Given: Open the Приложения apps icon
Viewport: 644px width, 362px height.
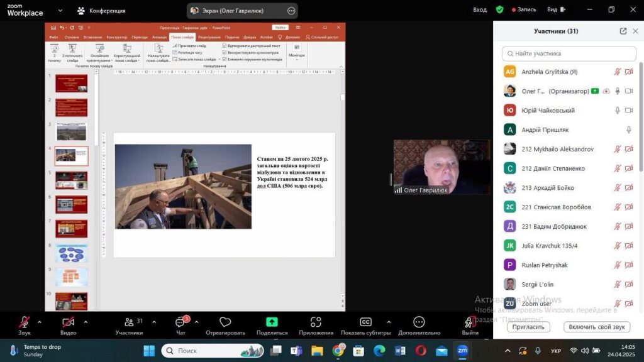Looking at the screenshot, I should pos(316,322).
